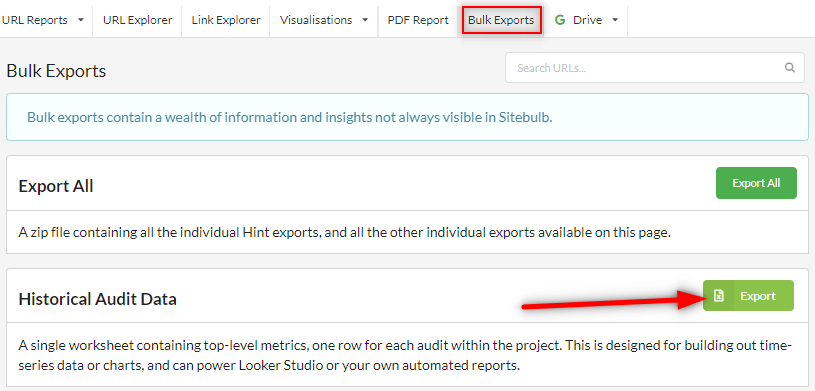Click the single worksheet description paragraph
Viewport: 815px width, 391px height.
coord(405,356)
